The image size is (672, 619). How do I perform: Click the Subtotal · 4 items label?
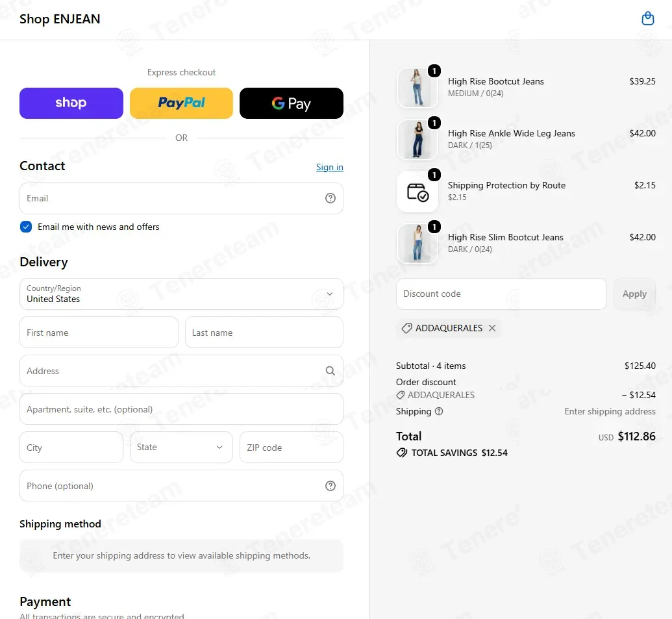430,366
